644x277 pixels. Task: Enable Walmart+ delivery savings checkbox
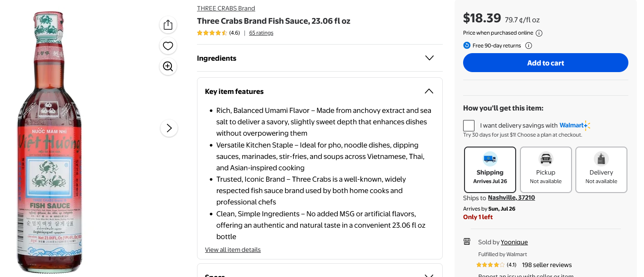tap(469, 126)
